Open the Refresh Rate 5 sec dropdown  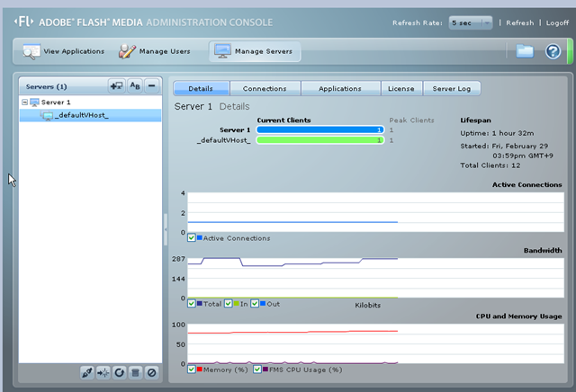[471, 22]
